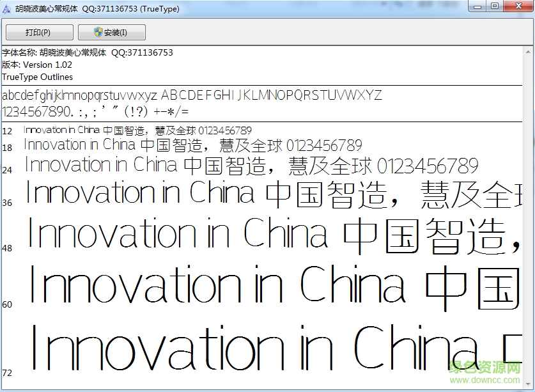Click the 打印(P) print button
The width and height of the screenshot is (535, 392).
point(40,32)
